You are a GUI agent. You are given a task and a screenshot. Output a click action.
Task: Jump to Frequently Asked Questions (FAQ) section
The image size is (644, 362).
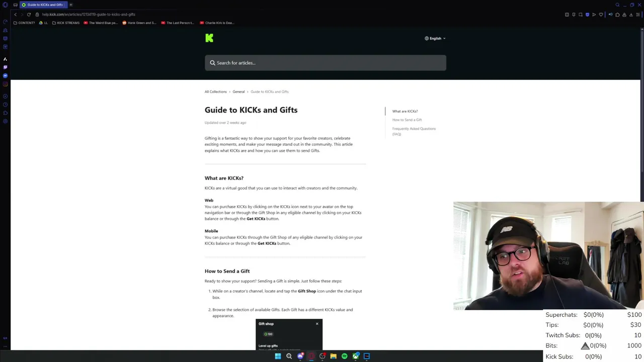coord(414,131)
